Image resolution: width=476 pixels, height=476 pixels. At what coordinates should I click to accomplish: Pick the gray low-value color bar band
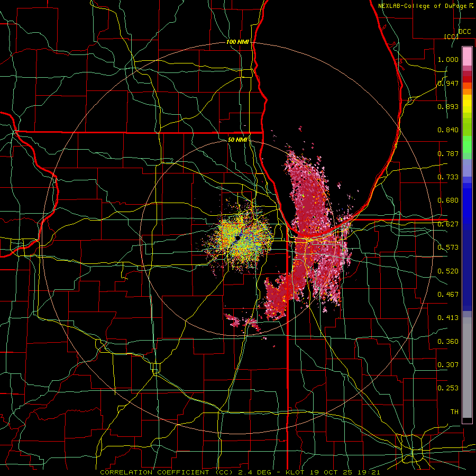[x=467, y=368]
